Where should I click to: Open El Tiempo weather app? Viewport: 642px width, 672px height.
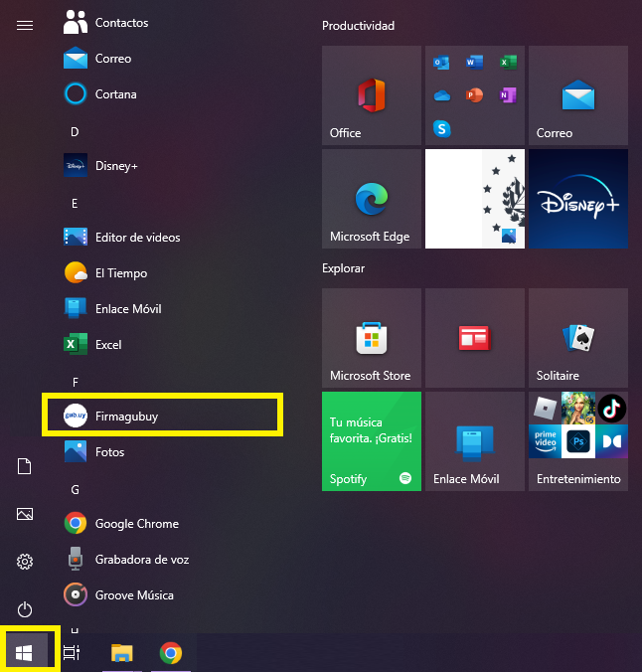pyautogui.click(x=163, y=272)
